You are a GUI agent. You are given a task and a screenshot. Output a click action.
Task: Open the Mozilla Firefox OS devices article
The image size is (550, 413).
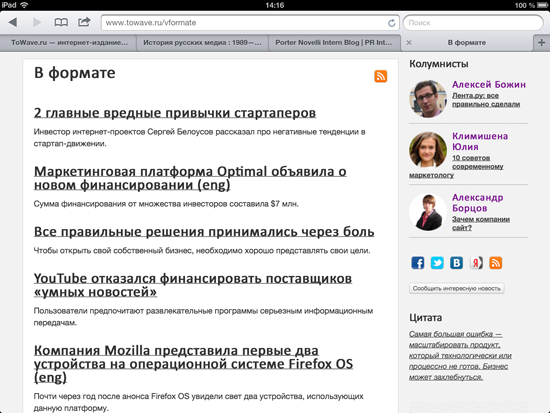point(193,364)
